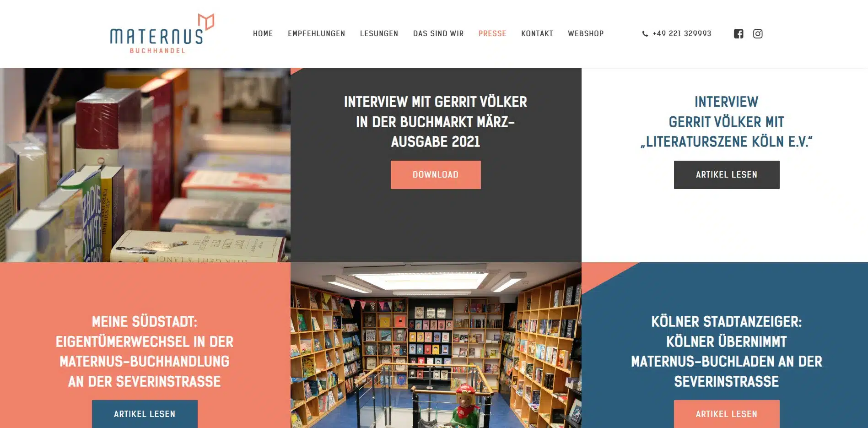Click the phone handset icon
This screenshot has width=868, height=428.
click(645, 34)
